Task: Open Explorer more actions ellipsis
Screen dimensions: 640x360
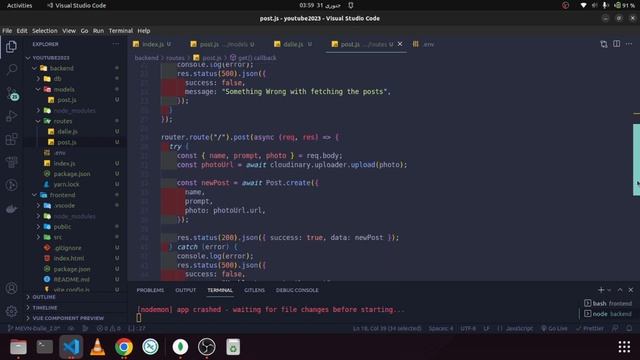Action: 116,44
